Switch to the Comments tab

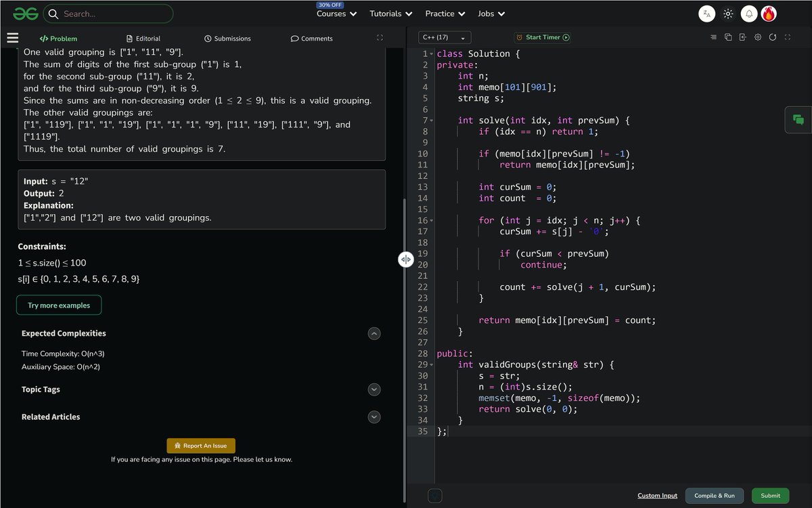point(312,39)
